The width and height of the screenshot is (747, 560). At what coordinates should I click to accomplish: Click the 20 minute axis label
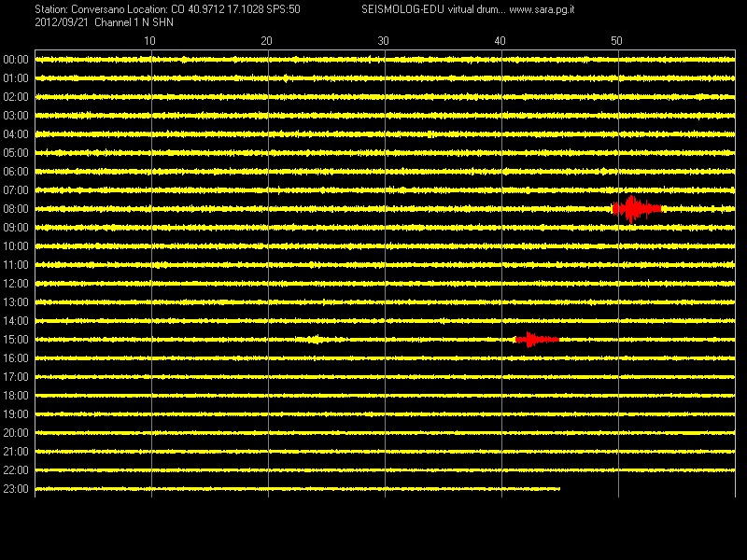(x=266, y=41)
